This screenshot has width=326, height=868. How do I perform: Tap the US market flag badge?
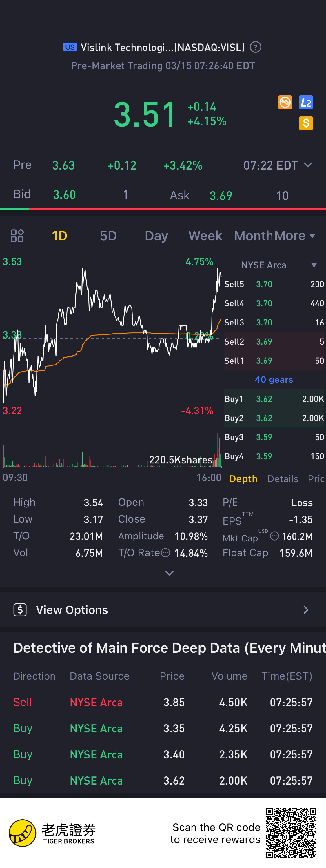coord(70,47)
